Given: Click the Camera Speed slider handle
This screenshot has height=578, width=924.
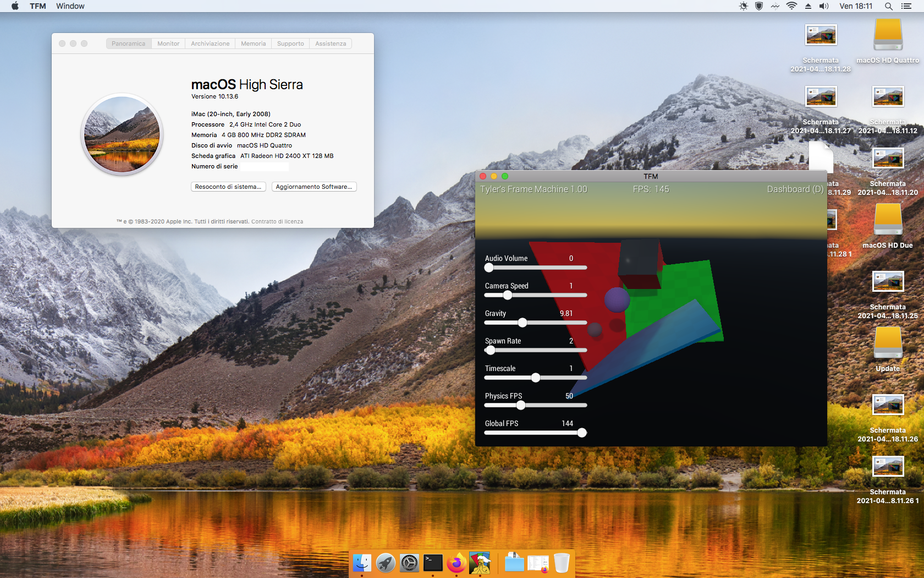Looking at the screenshot, I should [x=508, y=295].
